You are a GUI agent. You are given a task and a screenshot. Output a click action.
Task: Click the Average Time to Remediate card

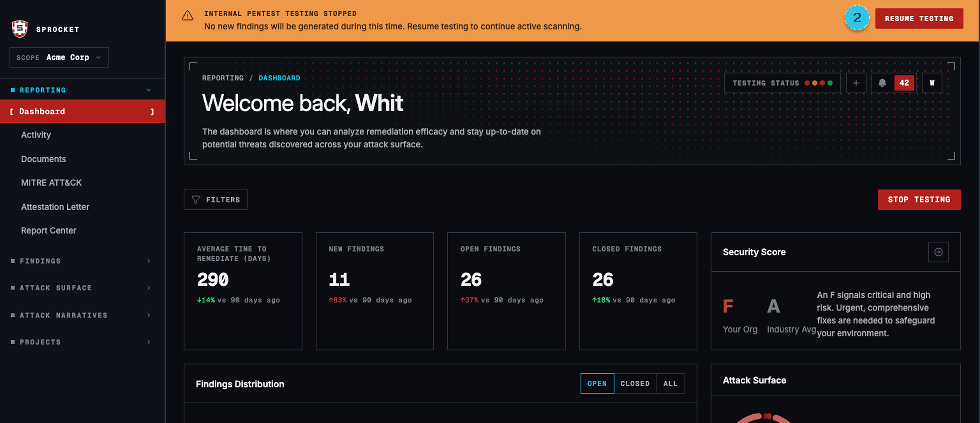[x=243, y=291]
